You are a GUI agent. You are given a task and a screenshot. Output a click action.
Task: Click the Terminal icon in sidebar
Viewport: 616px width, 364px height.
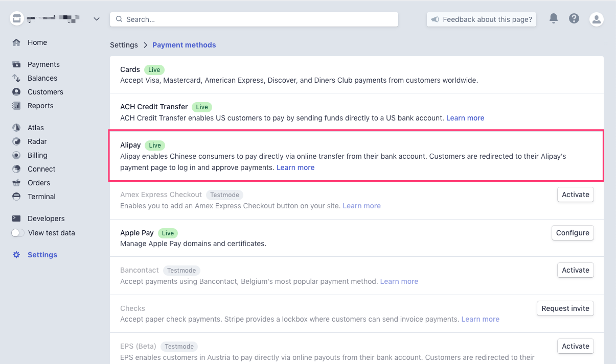click(17, 197)
